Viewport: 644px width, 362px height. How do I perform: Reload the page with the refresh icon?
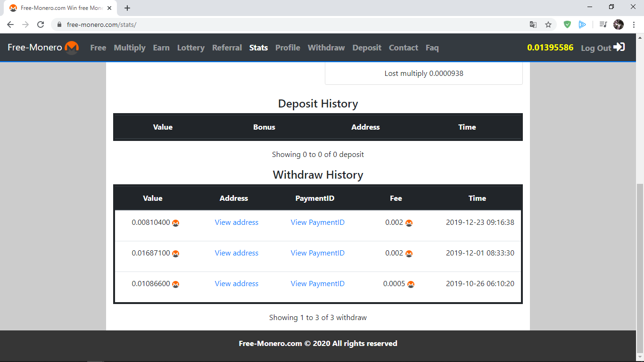pos(41,25)
